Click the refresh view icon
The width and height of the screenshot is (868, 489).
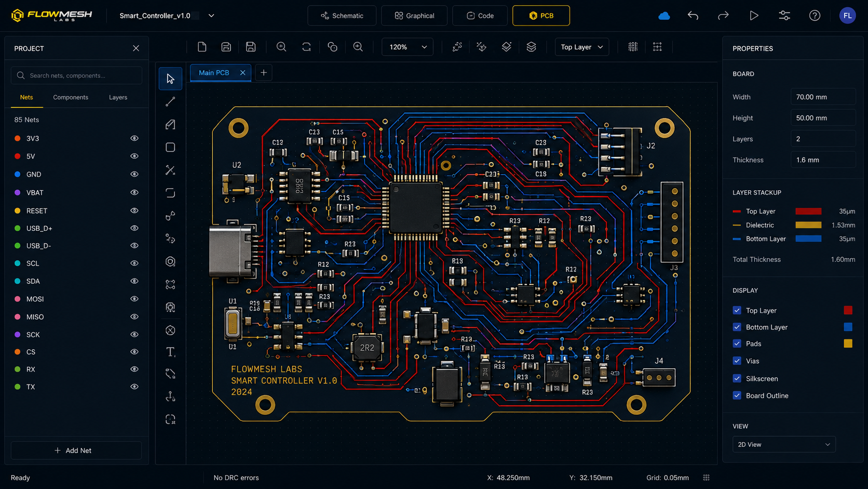pos(307,47)
